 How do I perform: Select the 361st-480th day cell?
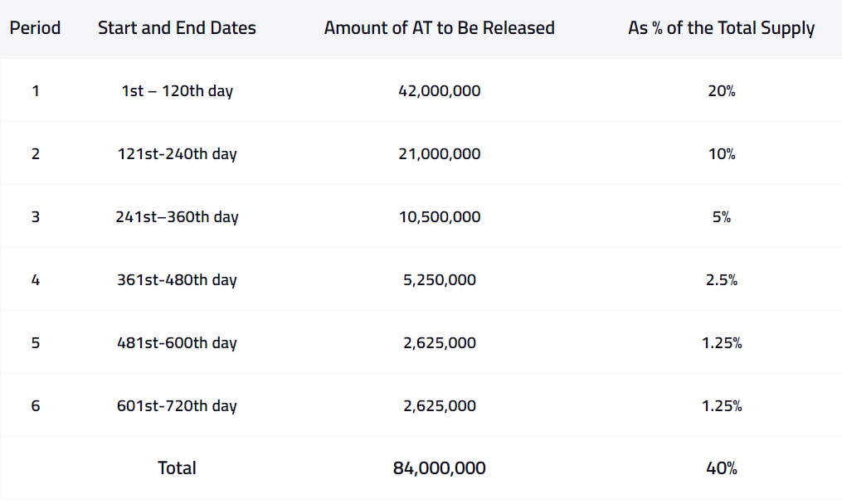click(177, 280)
